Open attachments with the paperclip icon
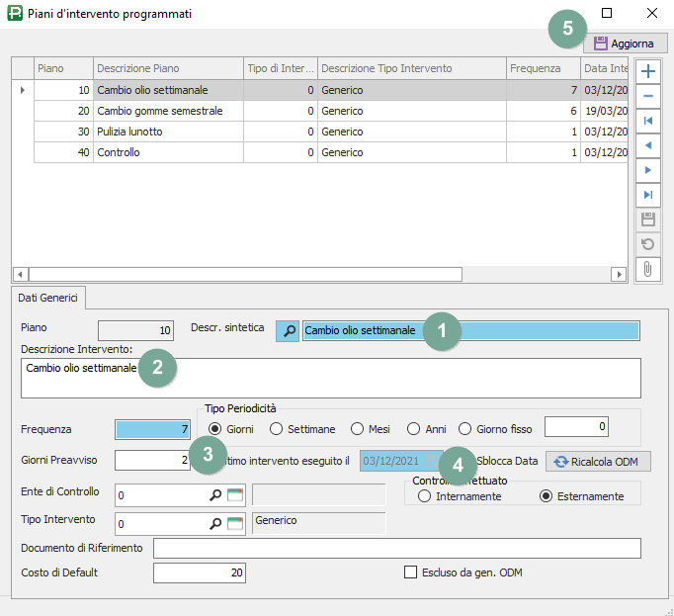This screenshot has width=674, height=616. (x=647, y=269)
